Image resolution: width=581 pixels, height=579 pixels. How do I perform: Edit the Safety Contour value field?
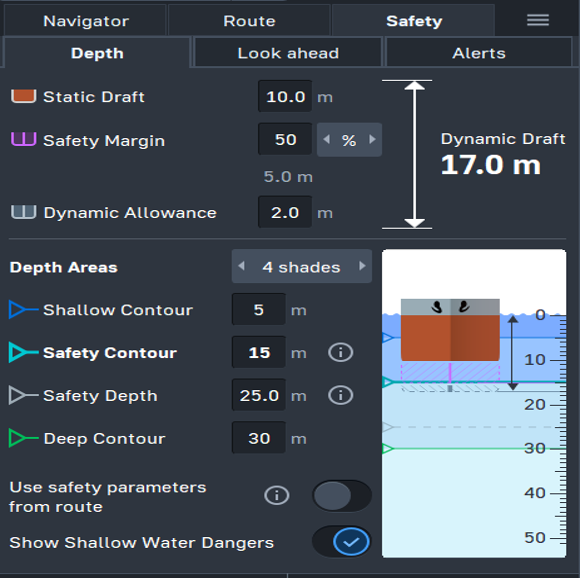coord(259,352)
